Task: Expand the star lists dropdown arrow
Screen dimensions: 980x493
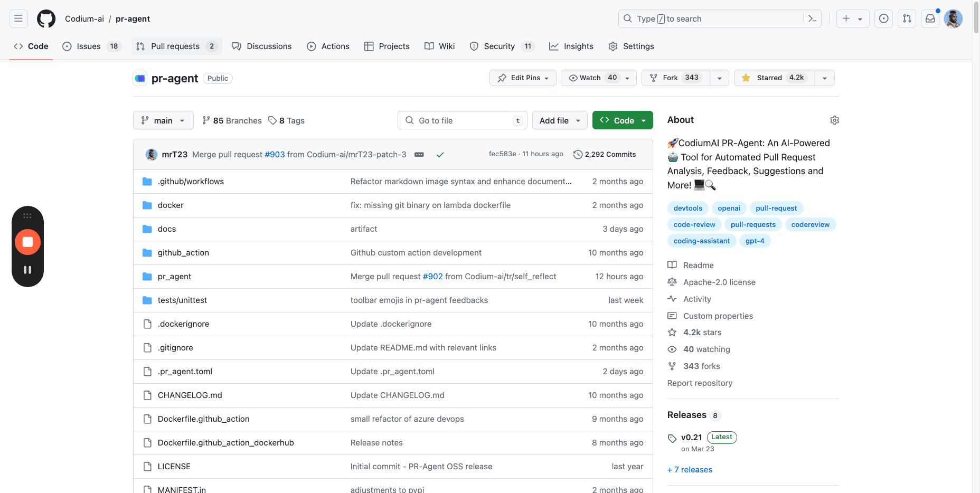Action: pyautogui.click(x=825, y=78)
